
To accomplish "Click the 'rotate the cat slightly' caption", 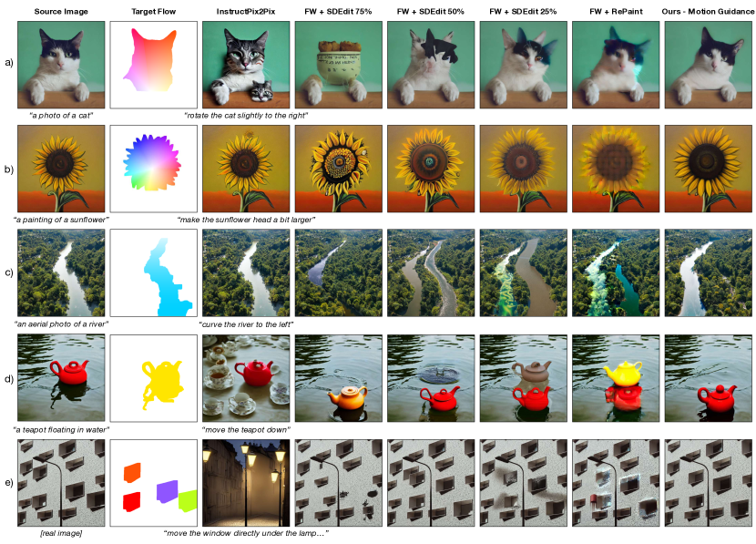I will click(246, 115).
